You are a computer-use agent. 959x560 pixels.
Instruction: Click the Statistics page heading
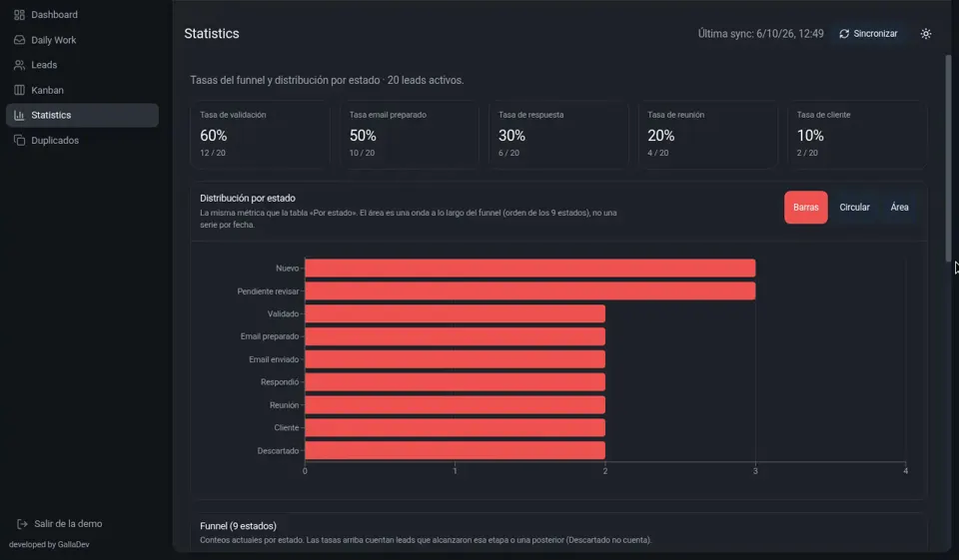[212, 34]
